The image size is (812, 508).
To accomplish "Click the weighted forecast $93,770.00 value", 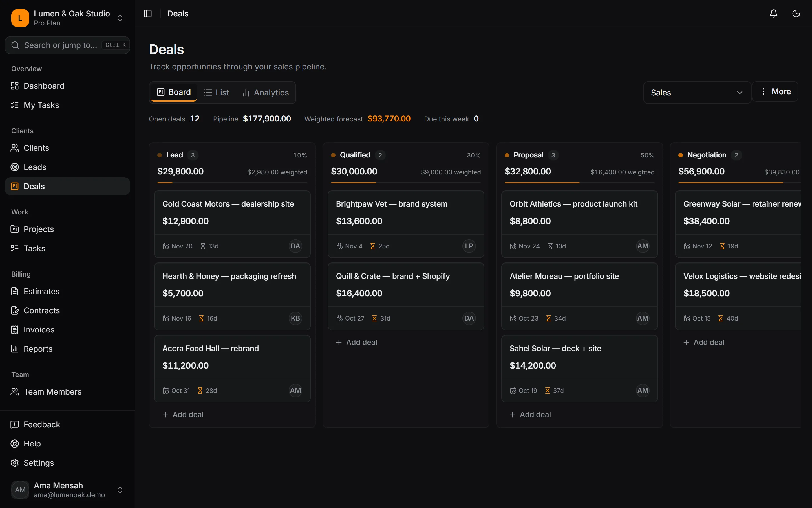I will point(389,119).
